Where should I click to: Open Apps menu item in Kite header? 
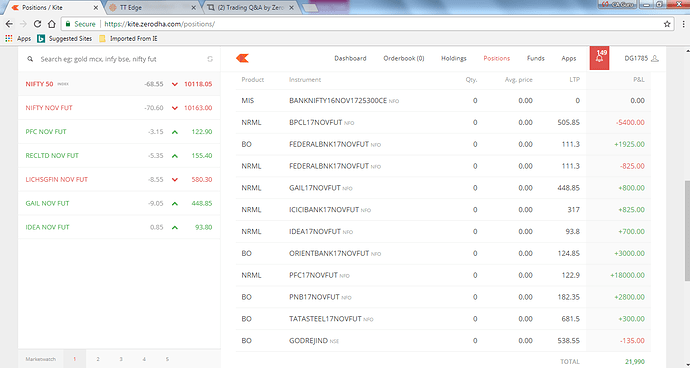coord(569,58)
